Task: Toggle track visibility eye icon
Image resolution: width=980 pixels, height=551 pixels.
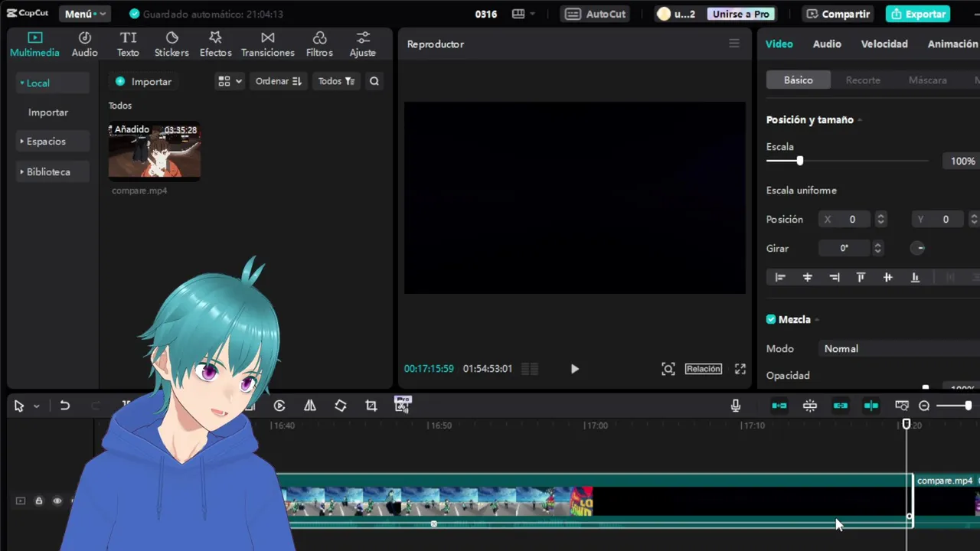Action: [57, 501]
